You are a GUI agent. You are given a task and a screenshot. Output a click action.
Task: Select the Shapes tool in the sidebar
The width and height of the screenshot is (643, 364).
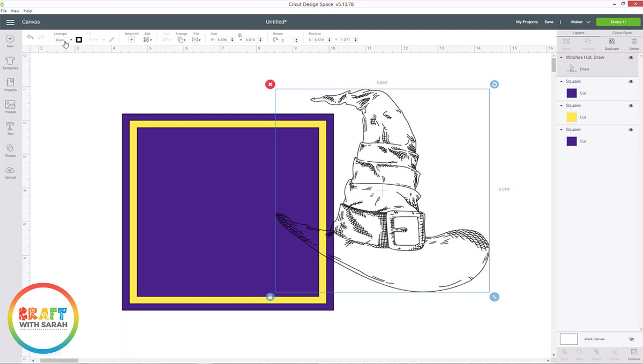tap(10, 151)
